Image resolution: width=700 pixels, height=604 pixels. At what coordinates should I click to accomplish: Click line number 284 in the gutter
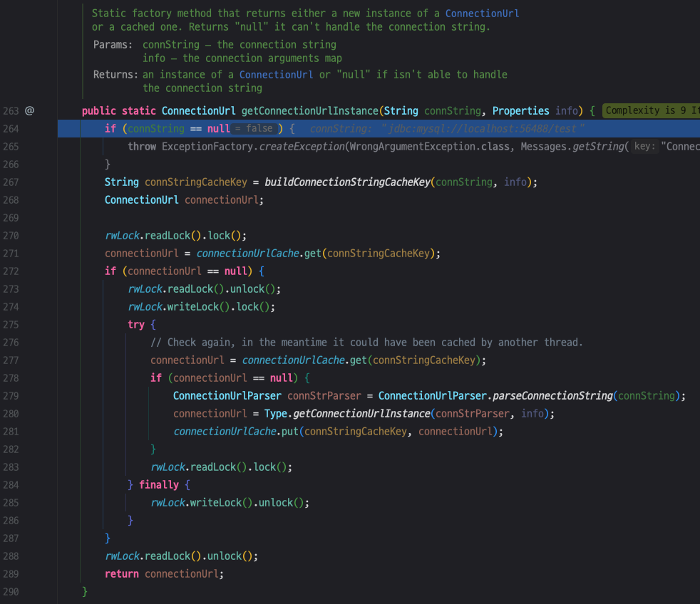(11, 485)
